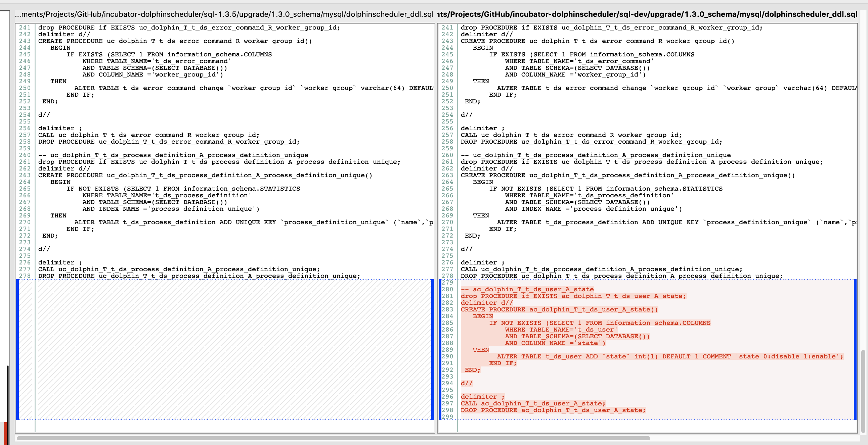Viewport: 868px width, 445px height.
Task: Click the right sql-dev file path header
Action: tap(647, 14)
